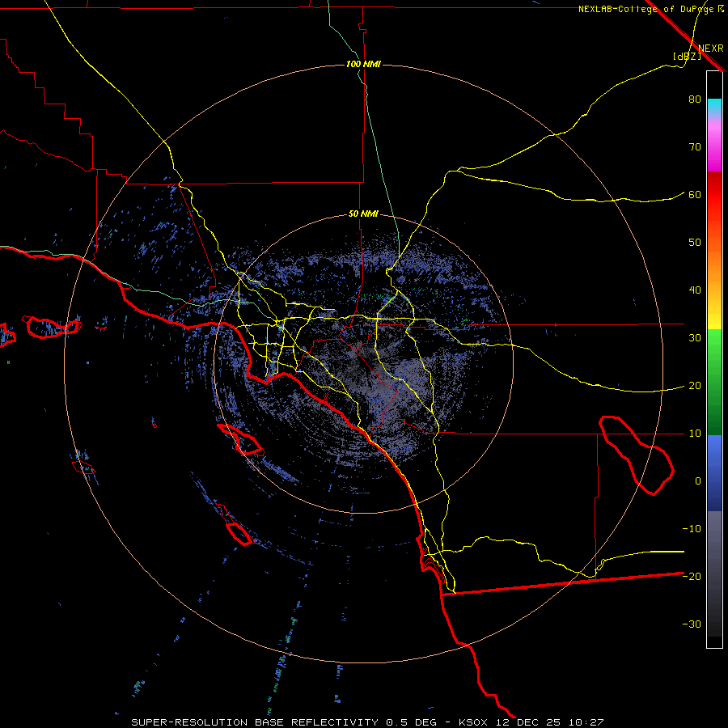
Task: Click the '-20' value on the dBZ scale
Action: 692,577
